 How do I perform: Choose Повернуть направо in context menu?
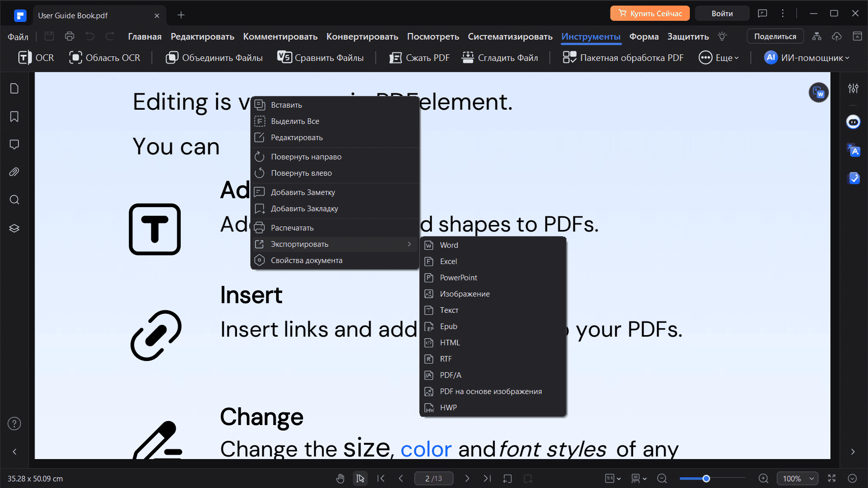coord(335,157)
